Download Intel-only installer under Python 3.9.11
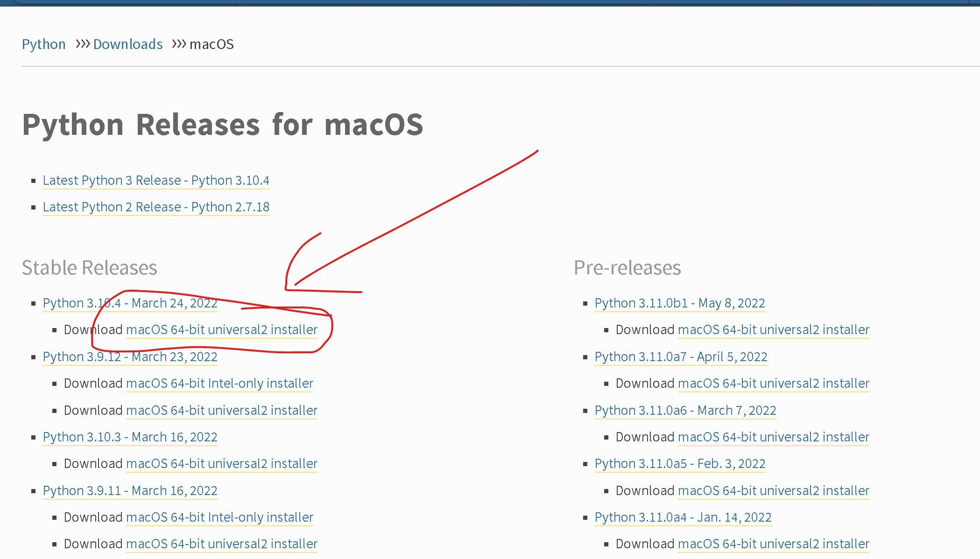This screenshot has width=980, height=559. (x=219, y=517)
